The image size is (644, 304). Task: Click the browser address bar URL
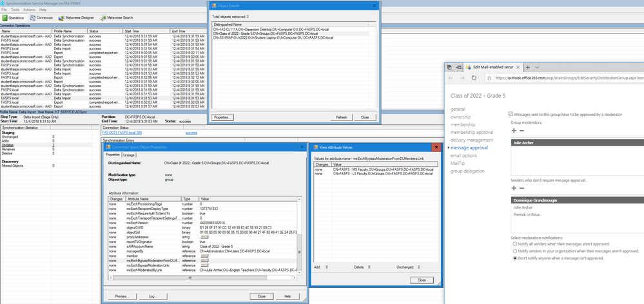[x=568, y=77]
